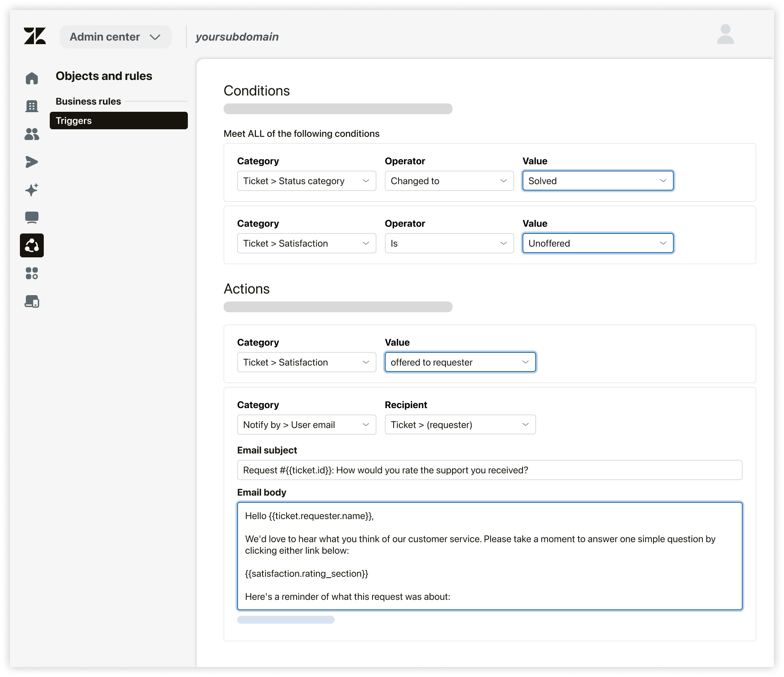784x677 pixels.
Task: Open the Home icon in sidebar
Action: (32, 78)
